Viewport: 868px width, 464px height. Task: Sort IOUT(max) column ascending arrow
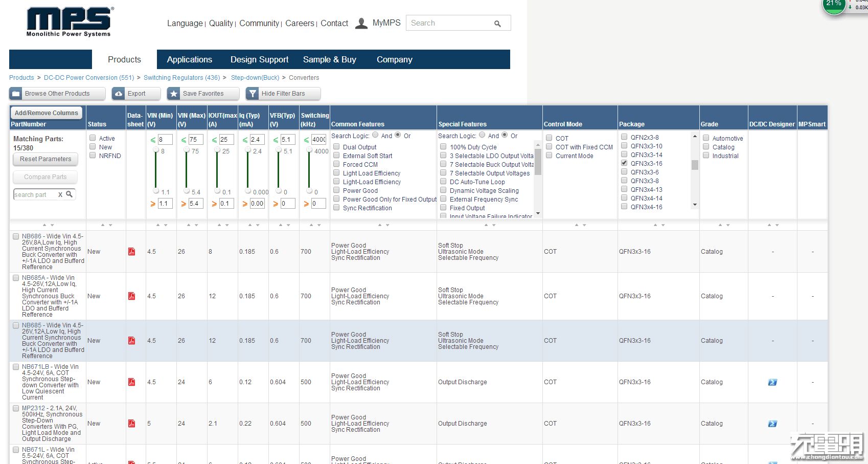219,225
